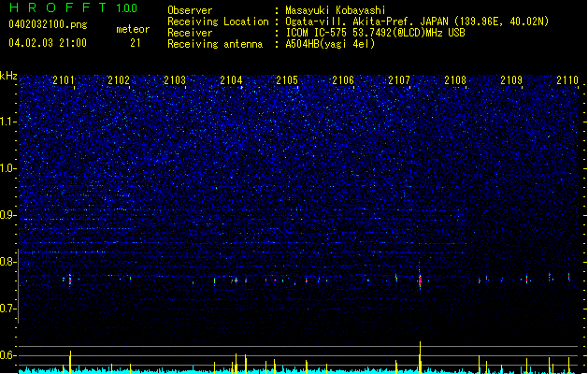This screenshot has width=588, height=374.
Task: Click the meteor count label
Action: [x=133, y=29]
